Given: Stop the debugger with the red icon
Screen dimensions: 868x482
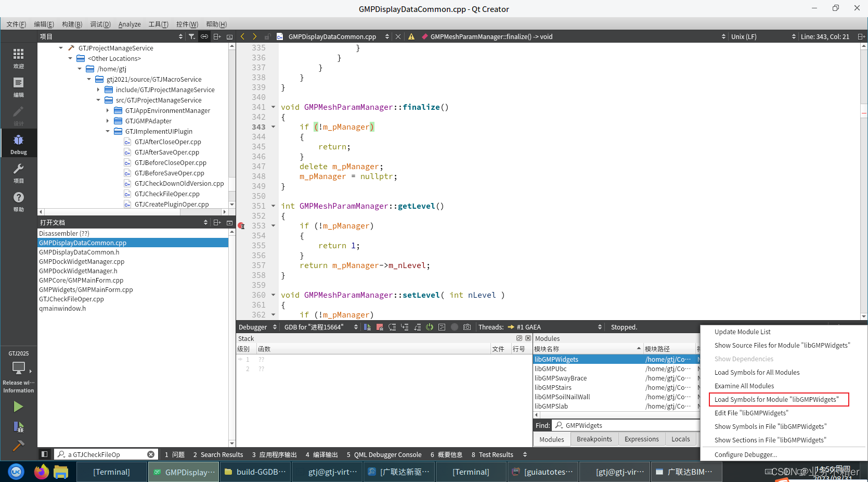Looking at the screenshot, I should tap(380, 327).
